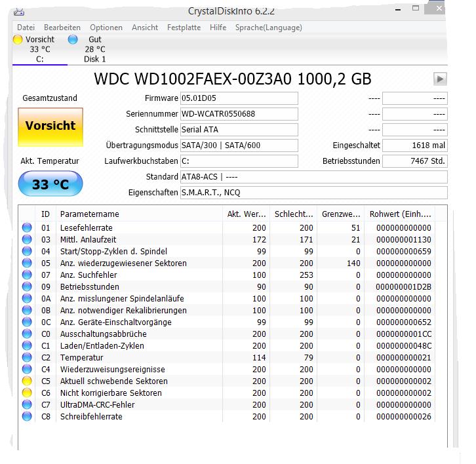476x464 pixels.
Task: Open the Hilfe menu
Action: (x=218, y=28)
